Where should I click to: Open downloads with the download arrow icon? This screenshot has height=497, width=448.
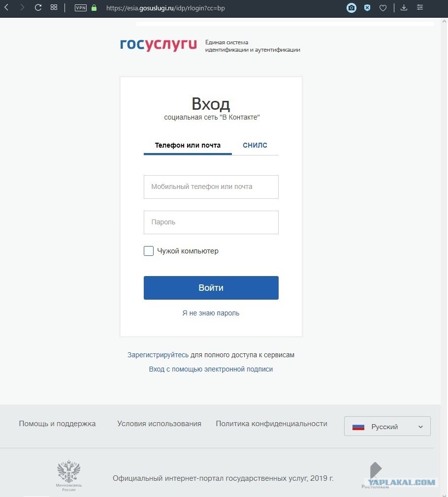404,7
